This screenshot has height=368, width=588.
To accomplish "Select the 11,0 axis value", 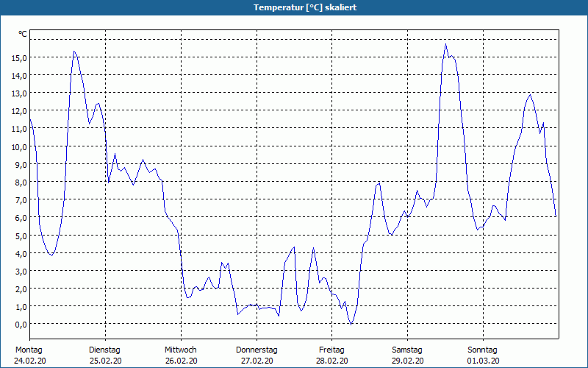I will pyautogui.click(x=19, y=129).
